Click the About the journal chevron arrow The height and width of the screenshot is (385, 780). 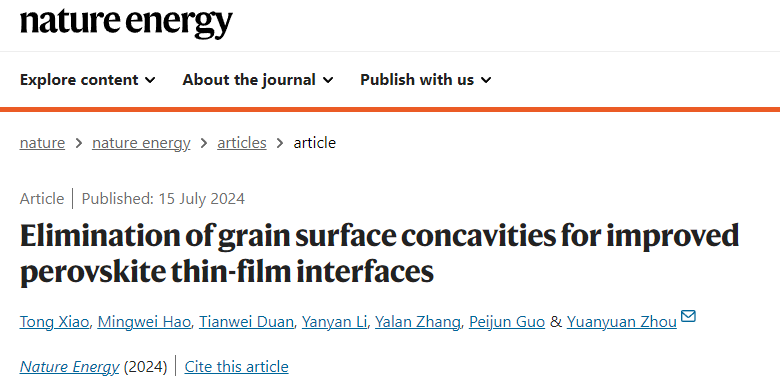click(328, 80)
